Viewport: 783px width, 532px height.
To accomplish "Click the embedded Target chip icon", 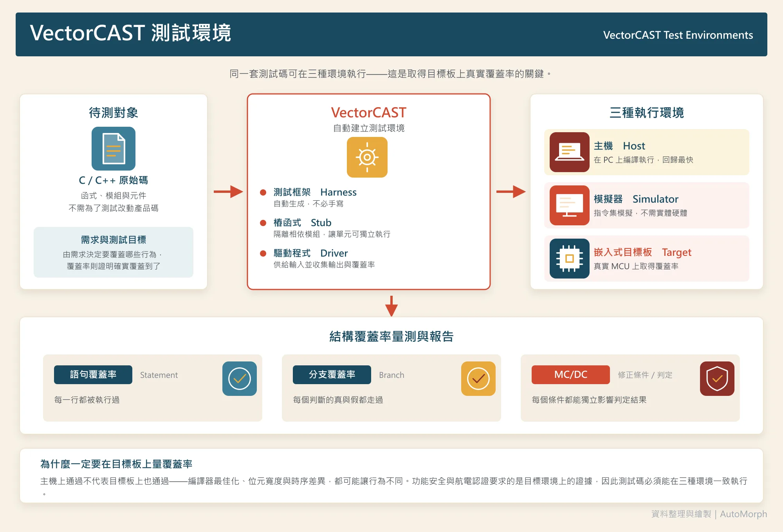I will pyautogui.click(x=570, y=259).
